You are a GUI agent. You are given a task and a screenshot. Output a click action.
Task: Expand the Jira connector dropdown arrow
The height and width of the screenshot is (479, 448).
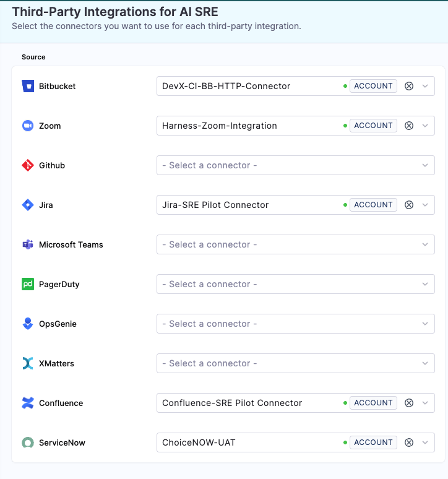pyautogui.click(x=425, y=205)
